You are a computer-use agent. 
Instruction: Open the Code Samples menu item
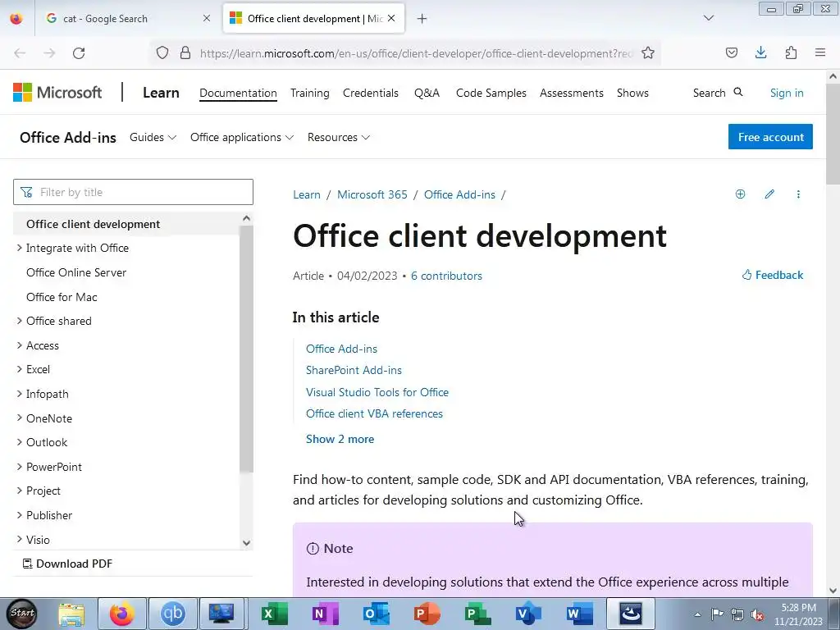point(491,93)
